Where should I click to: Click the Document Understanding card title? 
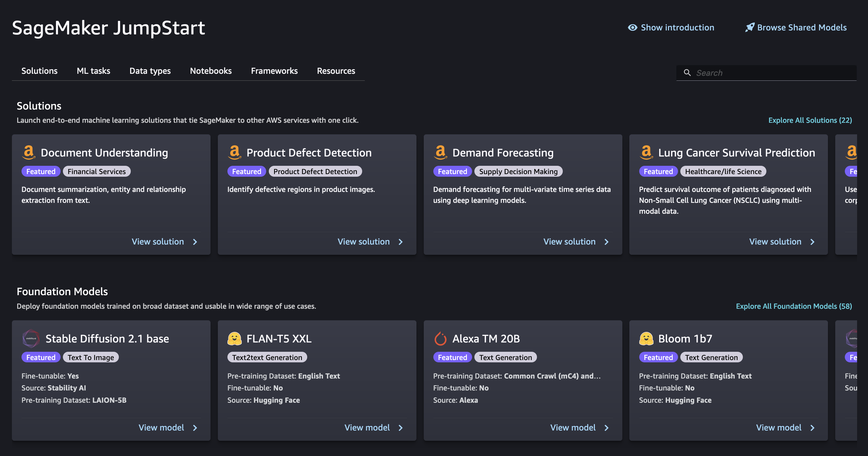(x=104, y=153)
